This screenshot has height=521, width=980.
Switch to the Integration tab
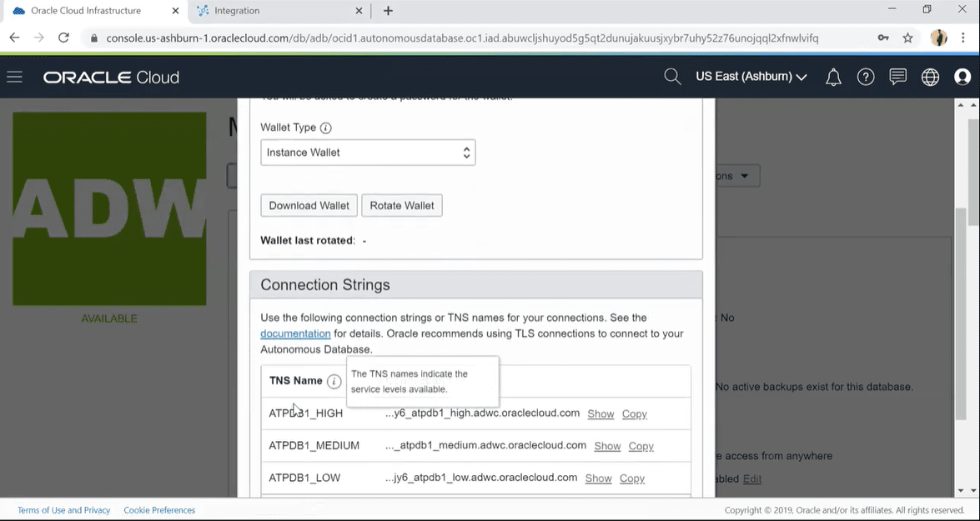pyautogui.click(x=279, y=11)
